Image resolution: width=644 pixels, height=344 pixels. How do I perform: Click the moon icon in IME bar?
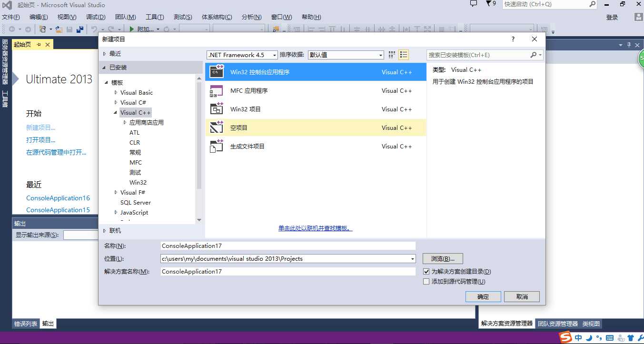[589, 338]
